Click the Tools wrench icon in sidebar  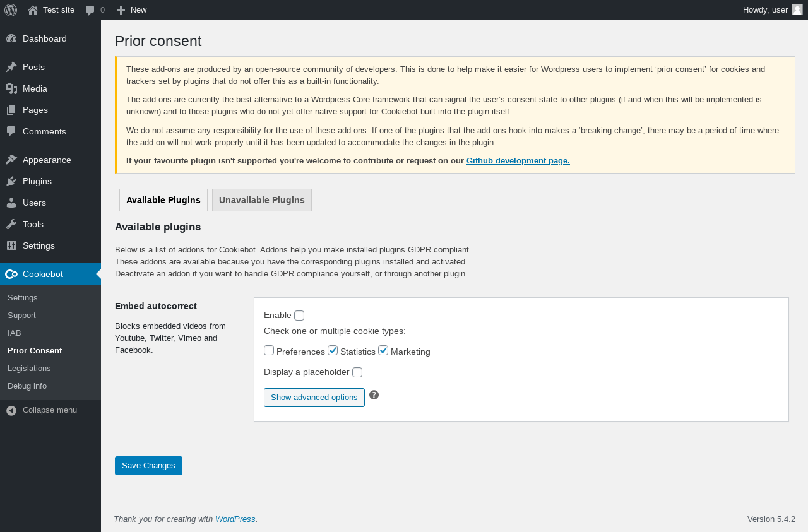click(x=11, y=224)
